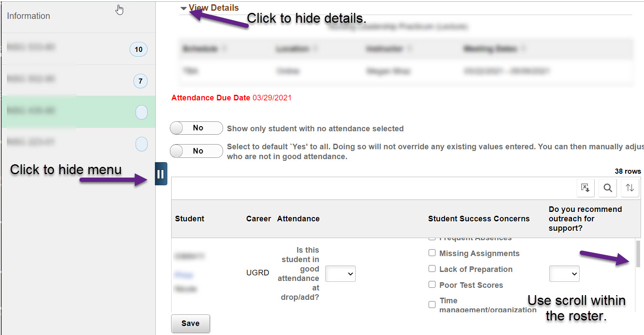Select the highlighted green class in menu
The image size is (644, 335).
click(x=79, y=112)
